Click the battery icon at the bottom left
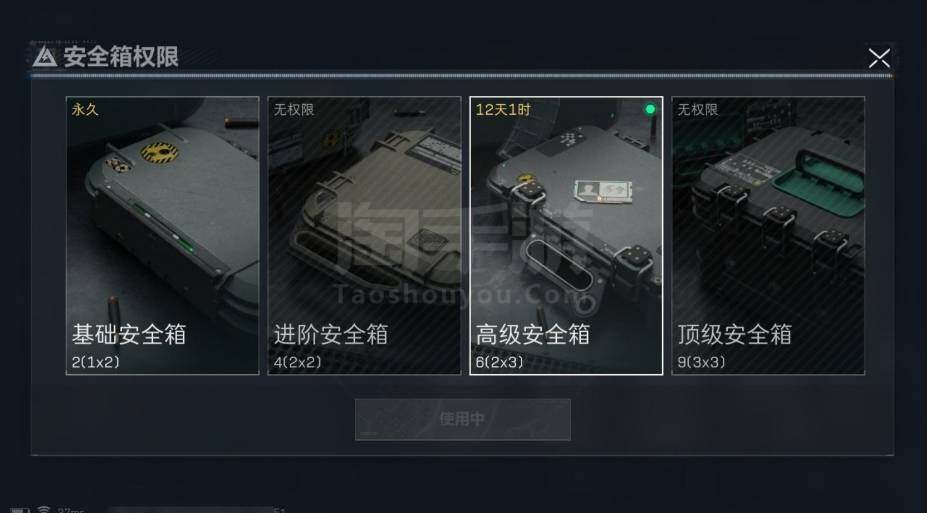Viewport: 927px width, 513px height. pos(20,510)
